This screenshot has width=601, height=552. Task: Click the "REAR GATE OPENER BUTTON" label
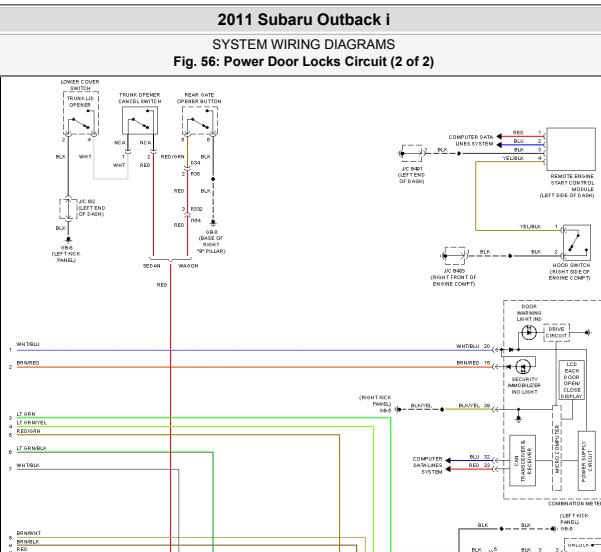pyautogui.click(x=199, y=98)
